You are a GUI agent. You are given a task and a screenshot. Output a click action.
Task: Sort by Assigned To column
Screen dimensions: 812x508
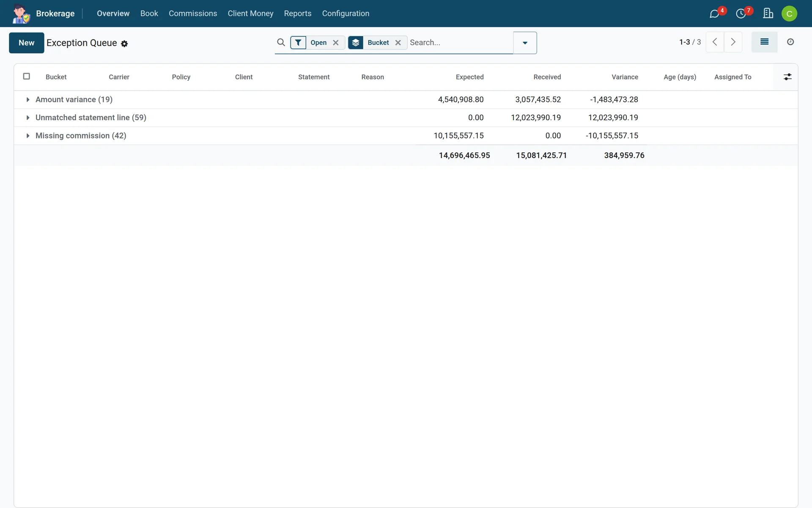point(732,77)
